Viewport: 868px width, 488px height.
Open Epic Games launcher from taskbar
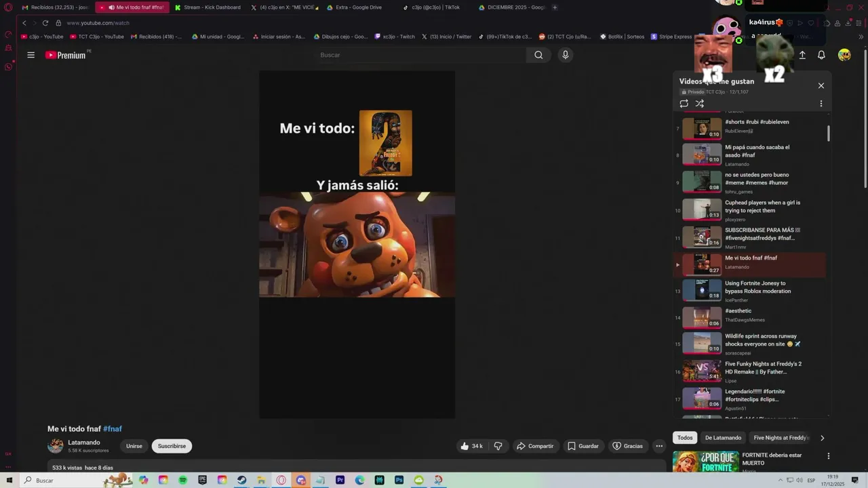(x=202, y=480)
